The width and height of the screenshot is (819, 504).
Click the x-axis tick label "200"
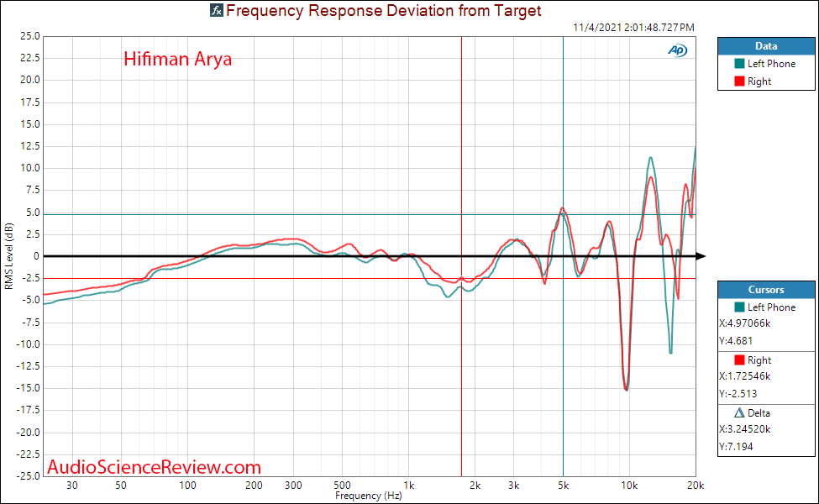(254, 486)
